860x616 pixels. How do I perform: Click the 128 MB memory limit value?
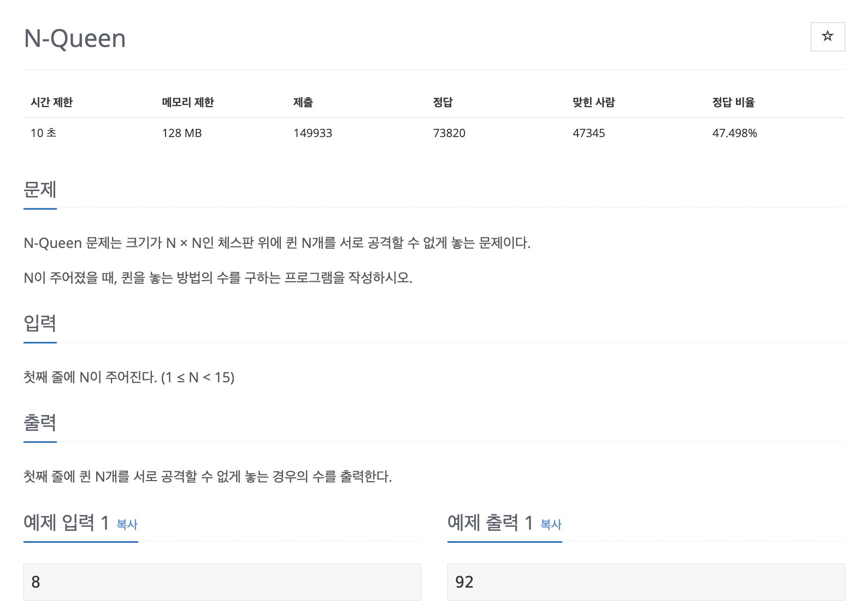pyautogui.click(x=182, y=133)
